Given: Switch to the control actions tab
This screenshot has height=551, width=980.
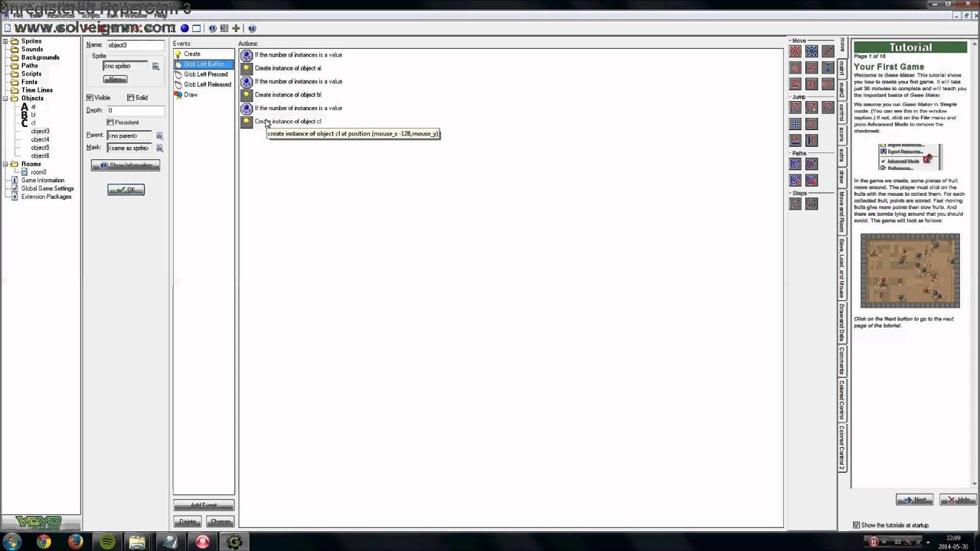Looking at the screenshot, I should click(x=842, y=112).
